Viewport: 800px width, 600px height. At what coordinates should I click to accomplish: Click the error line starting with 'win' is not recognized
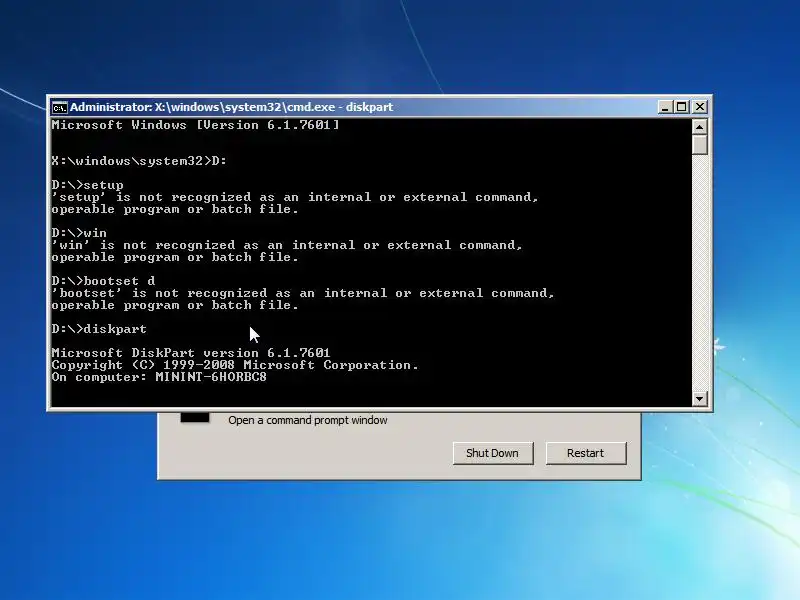(287, 245)
